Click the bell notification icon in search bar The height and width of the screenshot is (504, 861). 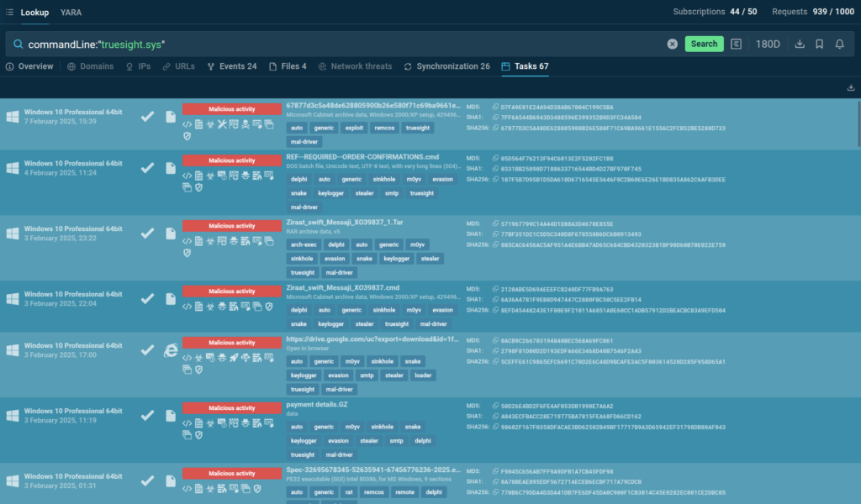[839, 44]
